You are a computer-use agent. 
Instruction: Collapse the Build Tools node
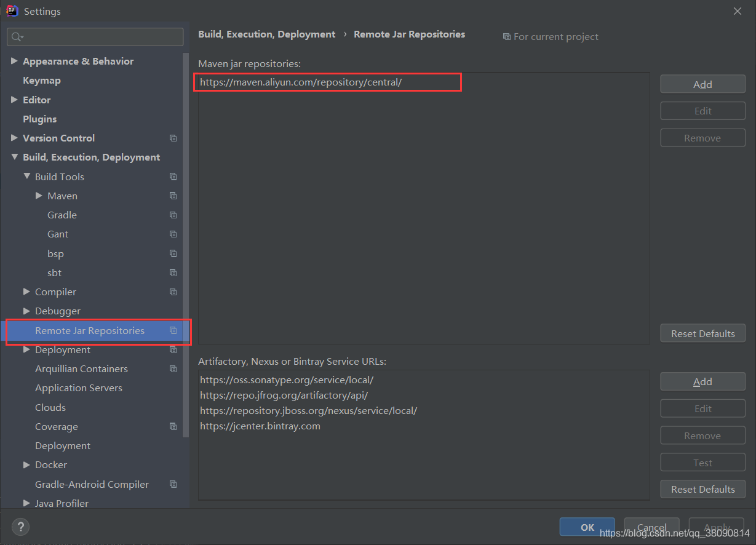pyautogui.click(x=26, y=177)
